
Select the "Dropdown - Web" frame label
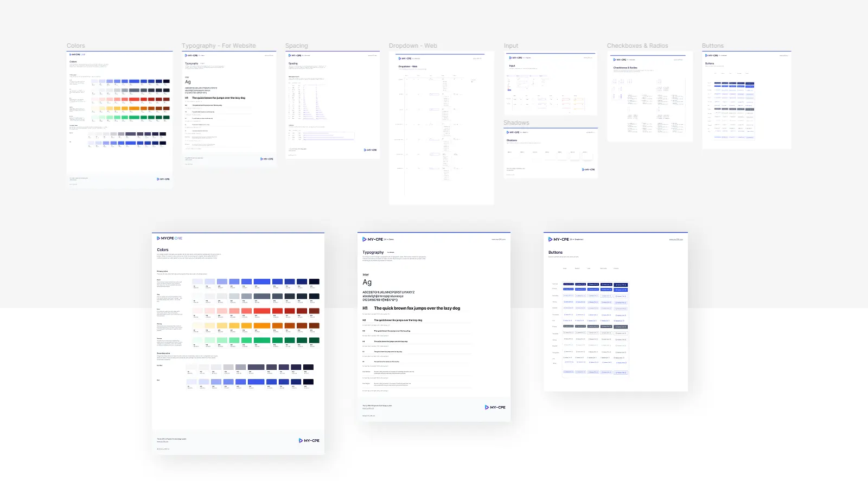413,46
